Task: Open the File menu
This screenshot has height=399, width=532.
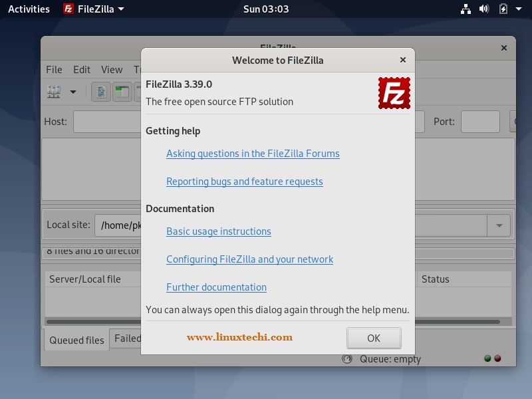Action: [54, 70]
